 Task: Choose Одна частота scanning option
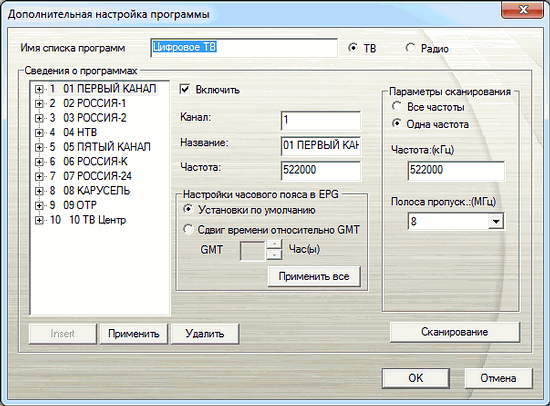[397, 124]
